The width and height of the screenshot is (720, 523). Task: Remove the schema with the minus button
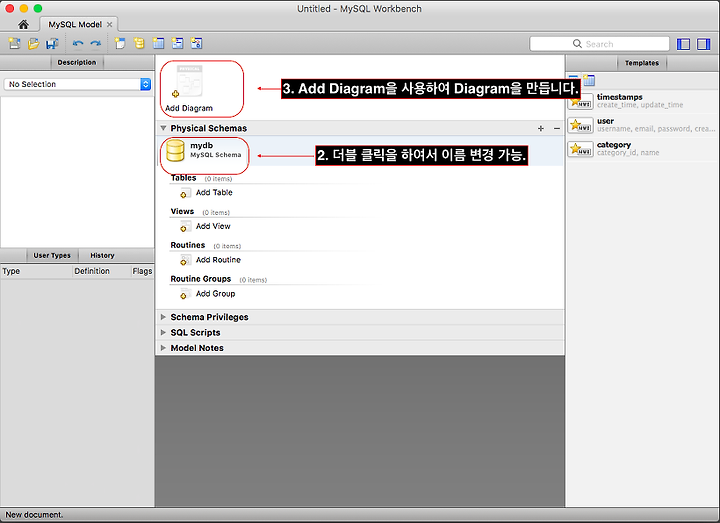click(557, 129)
